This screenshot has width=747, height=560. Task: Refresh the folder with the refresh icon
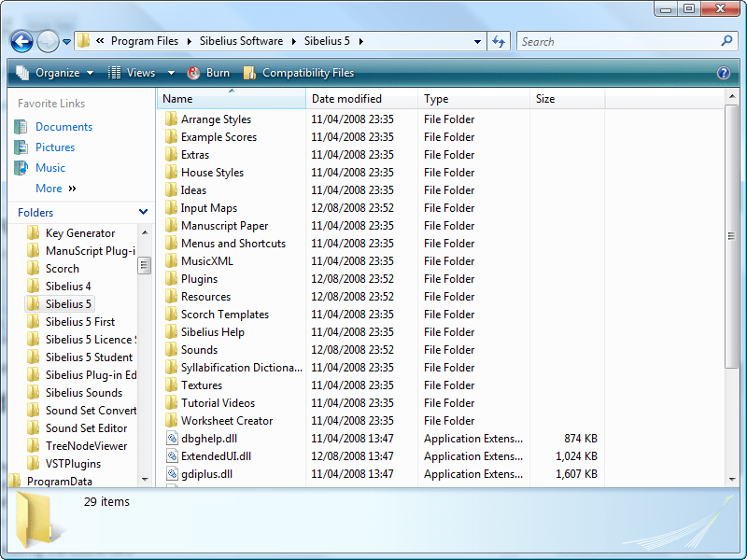(498, 41)
